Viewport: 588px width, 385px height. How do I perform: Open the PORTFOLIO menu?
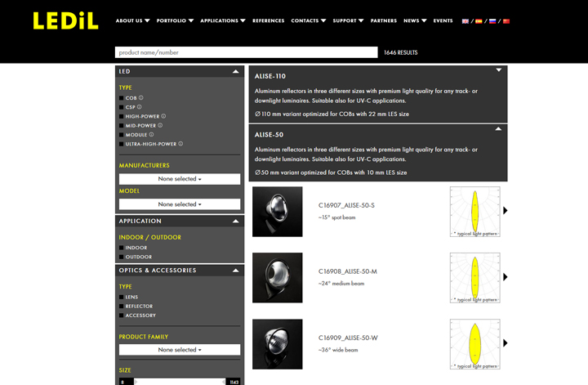click(175, 20)
